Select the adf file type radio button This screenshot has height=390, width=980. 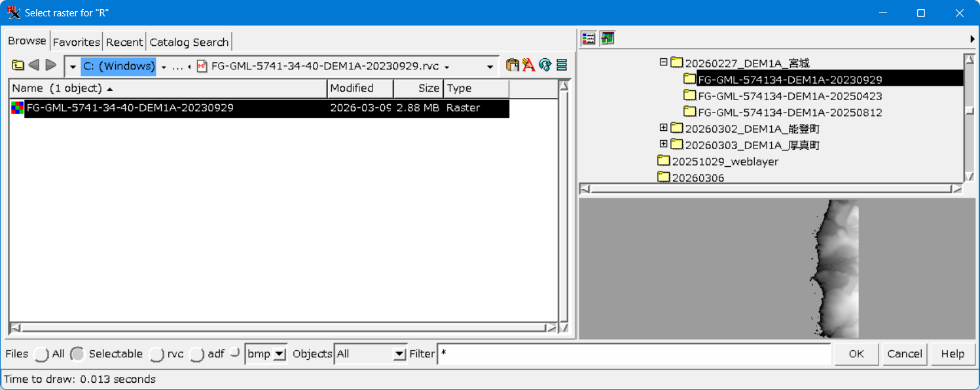[x=197, y=354]
